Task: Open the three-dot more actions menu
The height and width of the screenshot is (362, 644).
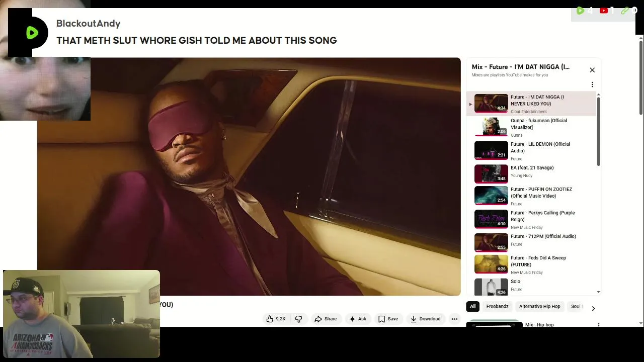Action: click(454, 319)
